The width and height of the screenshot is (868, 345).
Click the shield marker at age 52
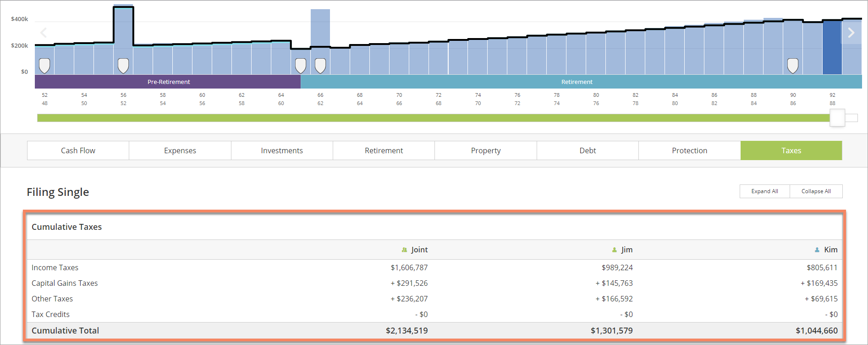pyautogui.click(x=44, y=66)
